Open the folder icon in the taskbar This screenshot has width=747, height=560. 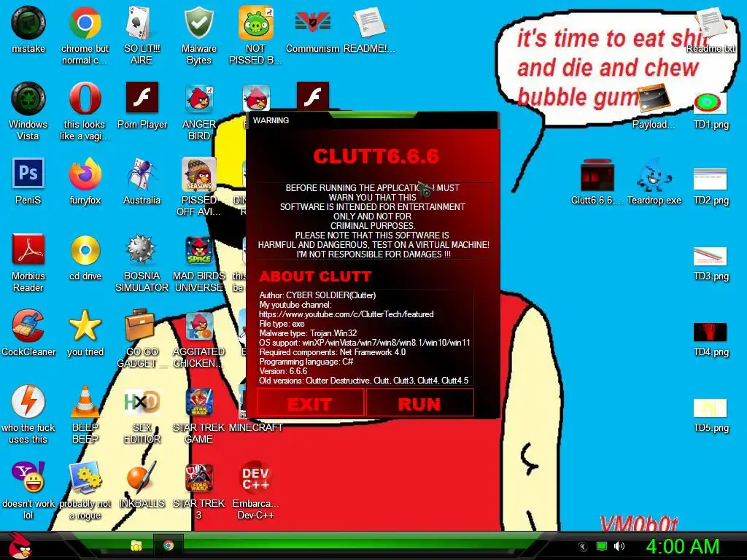pos(136,545)
